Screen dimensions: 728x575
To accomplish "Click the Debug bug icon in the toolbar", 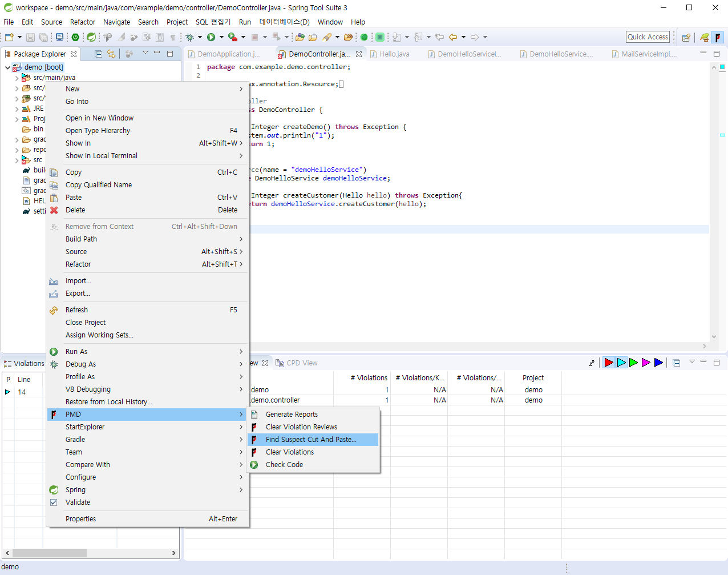I will click(190, 37).
